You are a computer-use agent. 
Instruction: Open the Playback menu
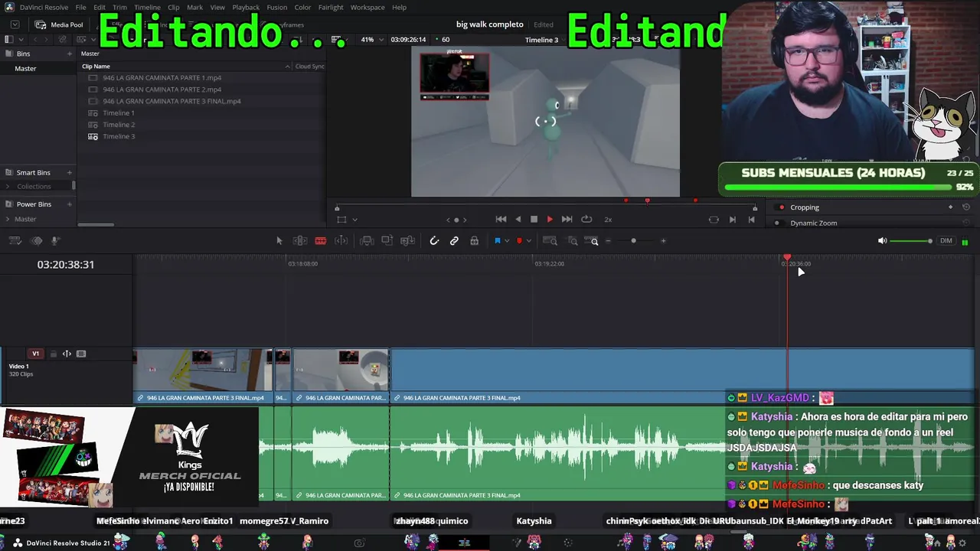coord(246,8)
